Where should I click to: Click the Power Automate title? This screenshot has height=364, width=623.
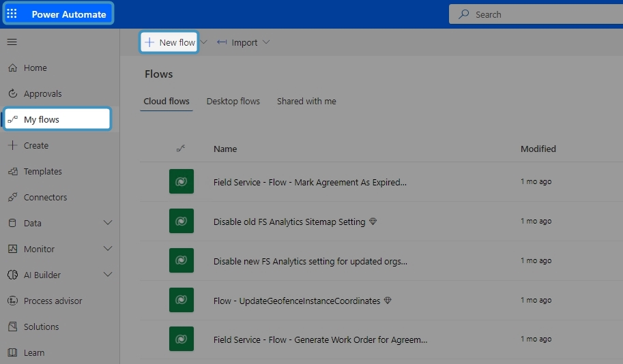tap(69, 14)
